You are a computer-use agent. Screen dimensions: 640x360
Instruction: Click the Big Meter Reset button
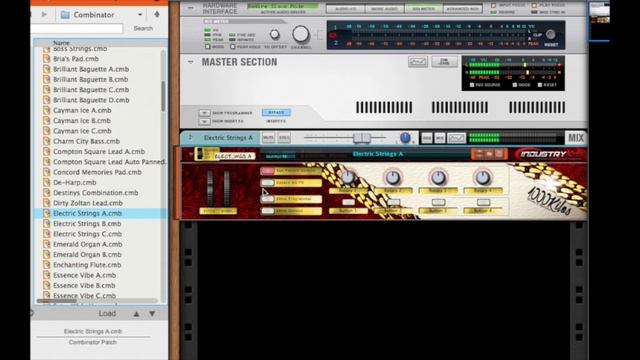551,34
